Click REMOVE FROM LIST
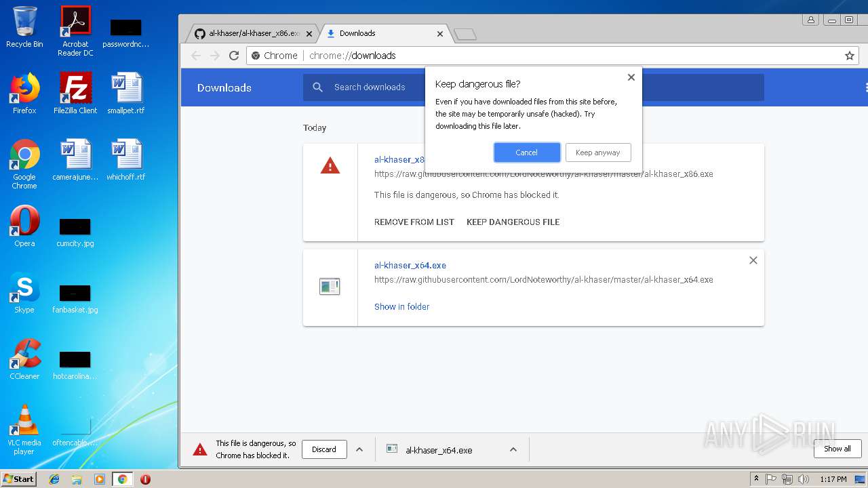 [x=414, y=222]
